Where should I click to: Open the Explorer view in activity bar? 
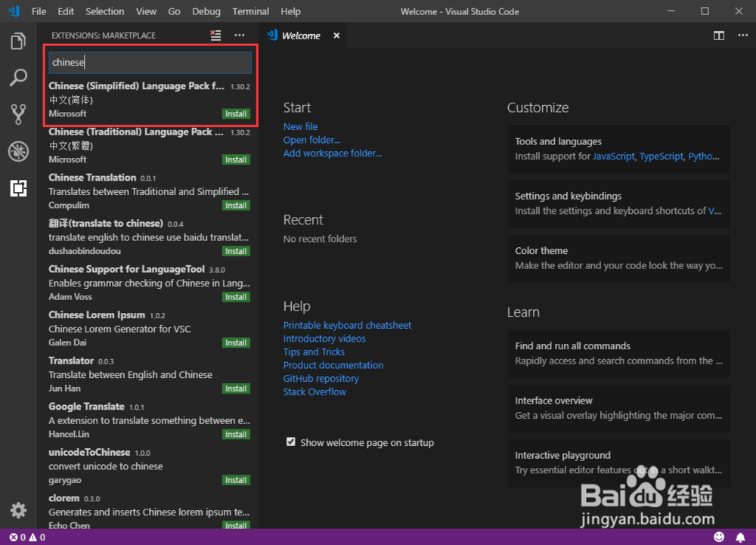(x=18, y=41)
